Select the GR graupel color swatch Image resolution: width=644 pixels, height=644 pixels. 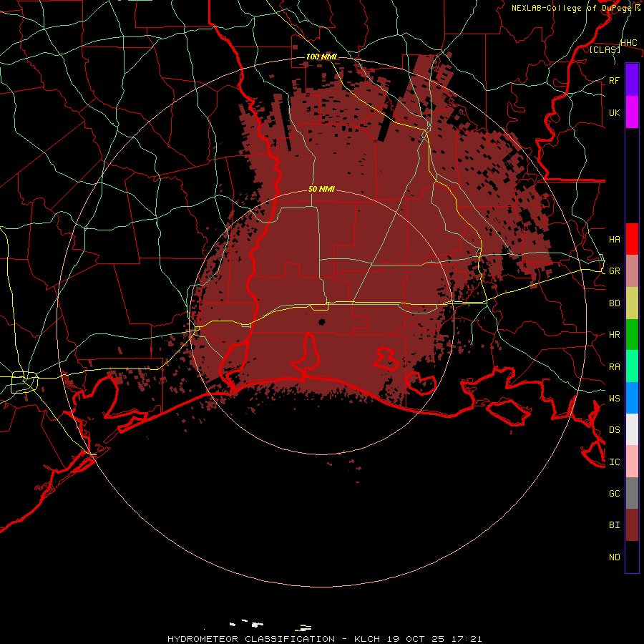(632, 271)
